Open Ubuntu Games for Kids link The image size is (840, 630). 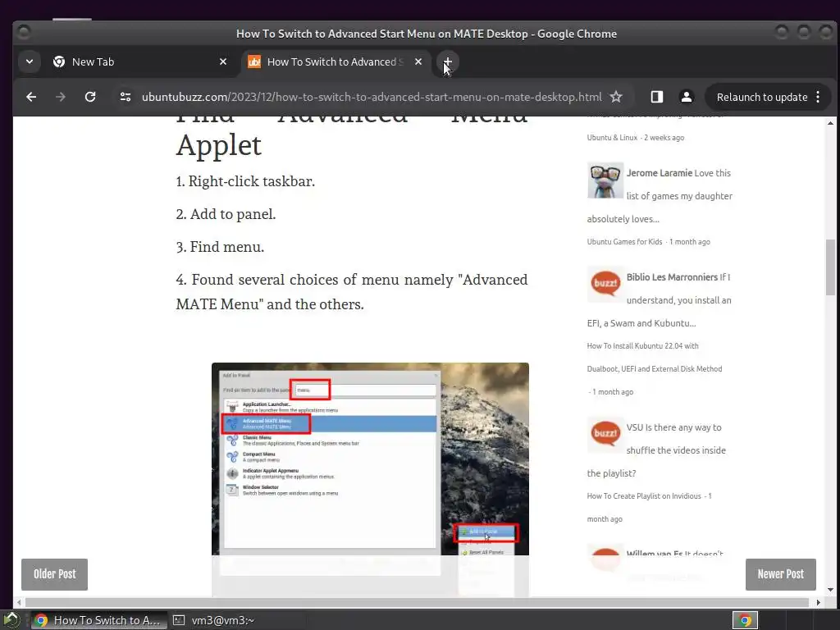tap(624, 242)
